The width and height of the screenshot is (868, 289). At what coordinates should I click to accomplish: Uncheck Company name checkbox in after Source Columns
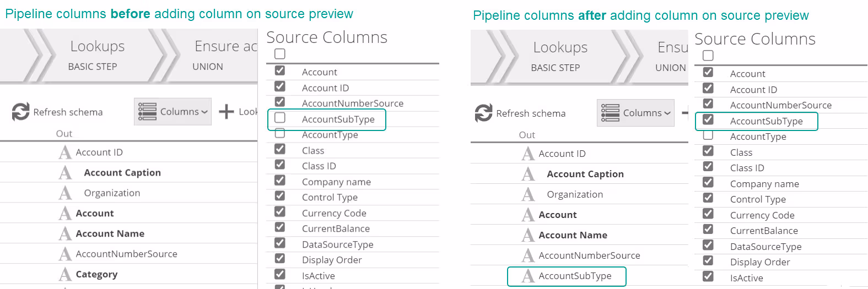(708, 182)
